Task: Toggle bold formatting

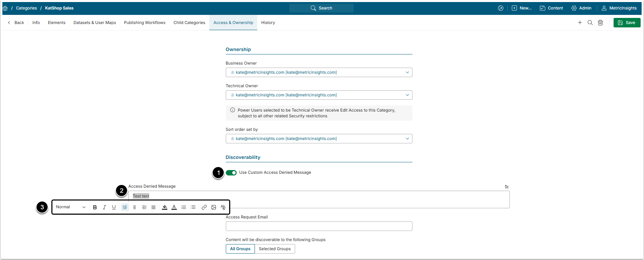Action: click(x=95, y=207)
